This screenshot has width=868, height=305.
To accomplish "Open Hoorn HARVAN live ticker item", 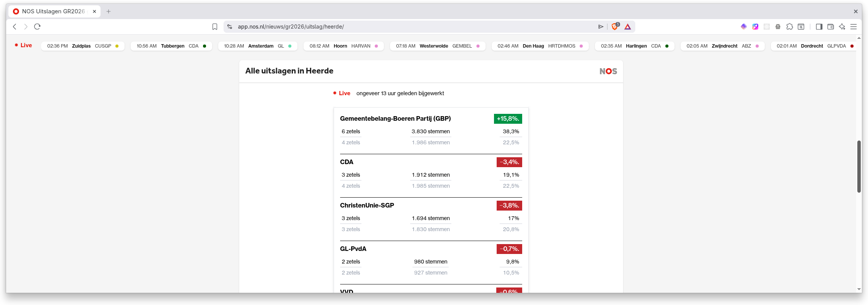I will point(344,46).
